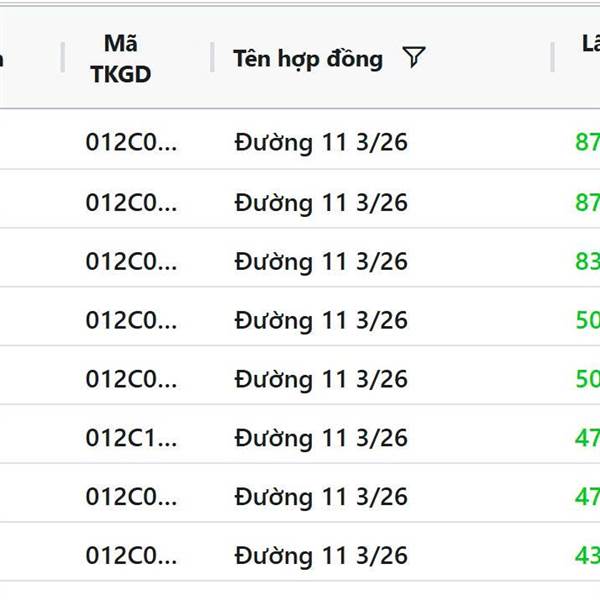Click the 012C0... code in the 83 row
The height and width of the screenshot is (600, 600).
pyautogui.click(x=131, y=262)
